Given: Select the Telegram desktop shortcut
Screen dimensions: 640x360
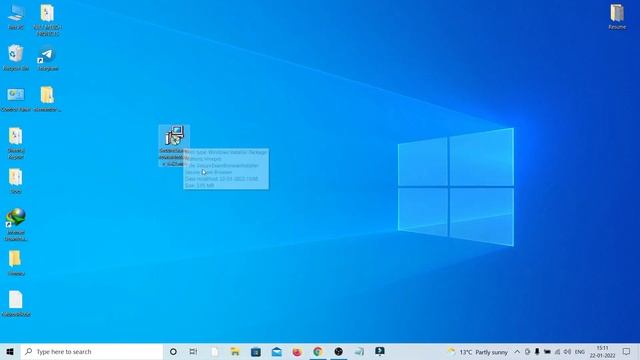Looking at the screenshot, I should [x=47, y=58].
